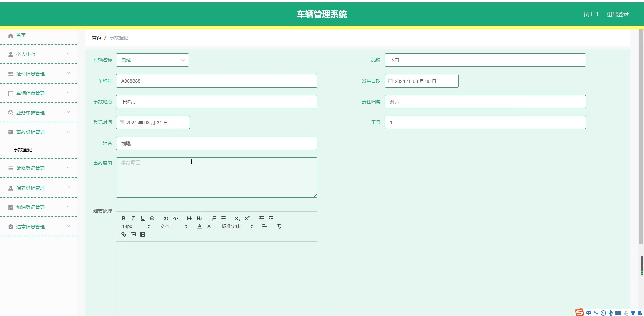Click into the 事故原因 text area
644x316 pixels.
(216, 177)
